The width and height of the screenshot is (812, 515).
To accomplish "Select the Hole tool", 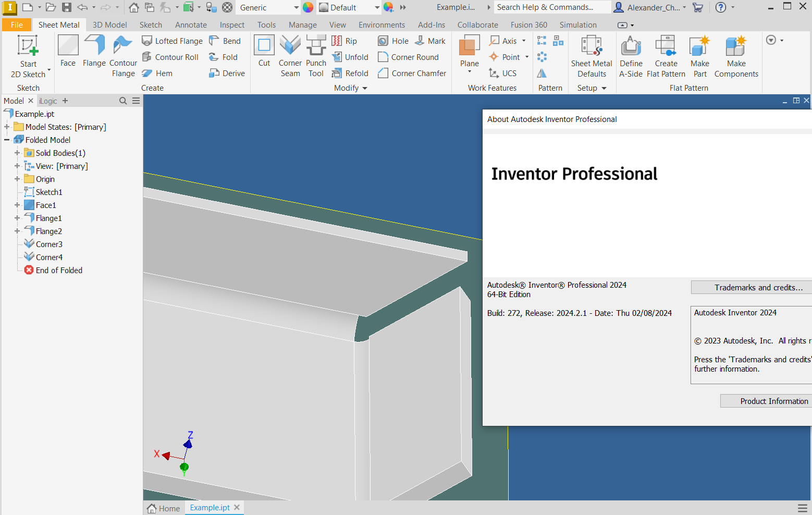I will click(393, 41).
